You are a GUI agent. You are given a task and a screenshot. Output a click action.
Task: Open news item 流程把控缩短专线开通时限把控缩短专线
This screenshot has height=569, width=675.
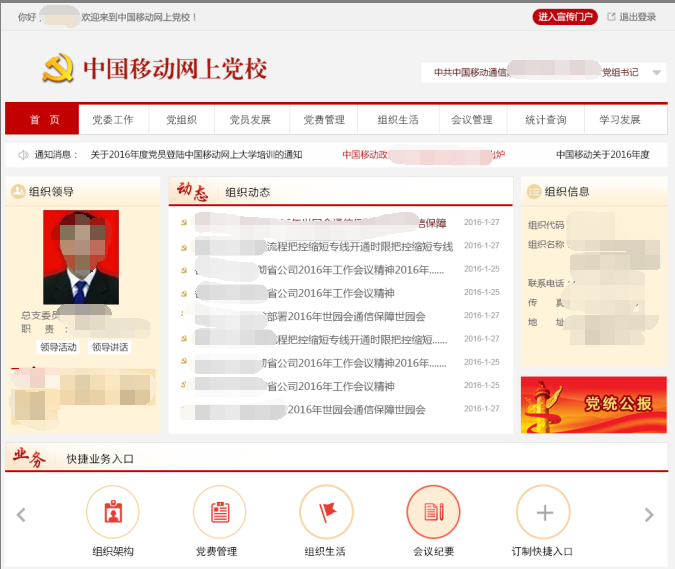(324, 246)
